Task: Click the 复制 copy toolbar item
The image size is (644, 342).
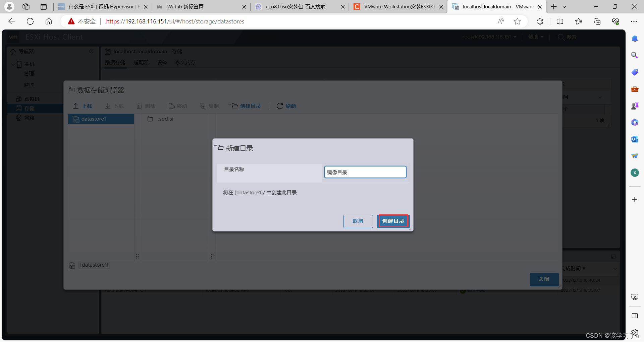Action: 209,106
